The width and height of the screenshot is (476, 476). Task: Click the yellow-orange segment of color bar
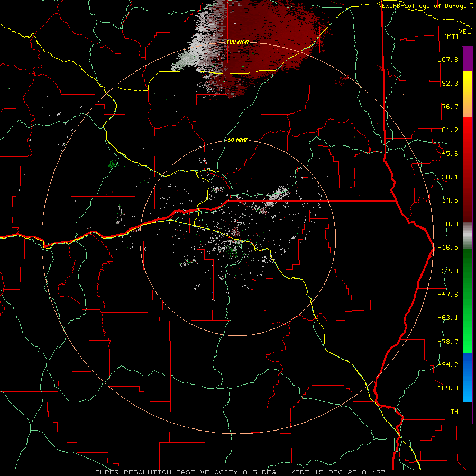[467, 94]
